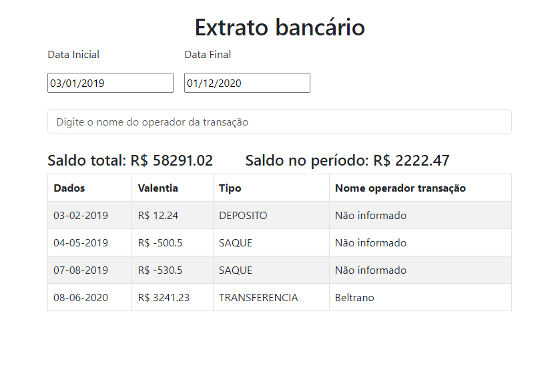Click the R$ 12.24 value cell
Screen dimensions: 558x392
click(154, 215)
